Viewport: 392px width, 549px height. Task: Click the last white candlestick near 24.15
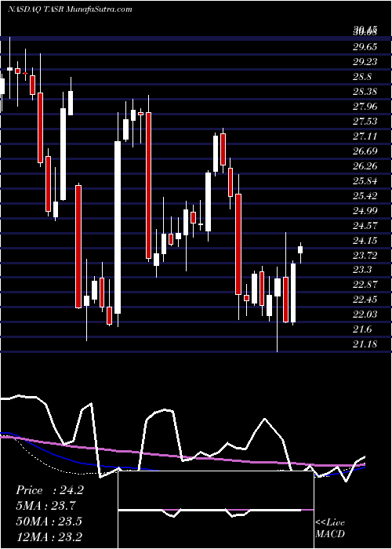(x=300, y=249)
